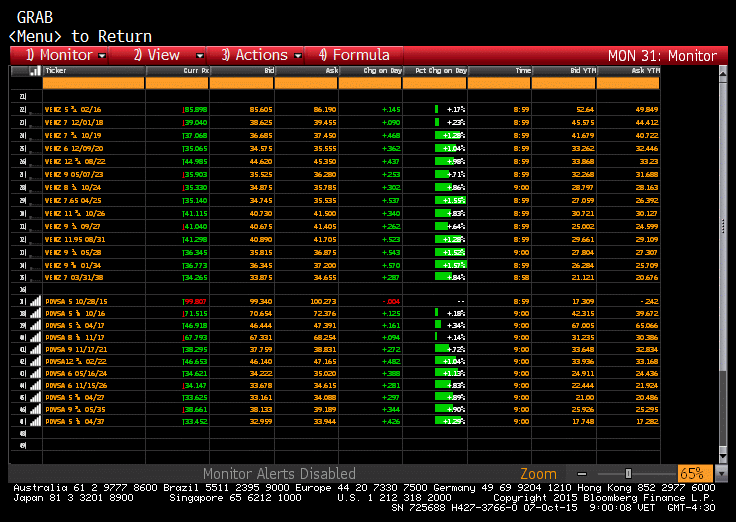Viewport: 736px width, 522px height.
Task: Open chart icon for PDVSA 04/37 row
Action: 35,421
